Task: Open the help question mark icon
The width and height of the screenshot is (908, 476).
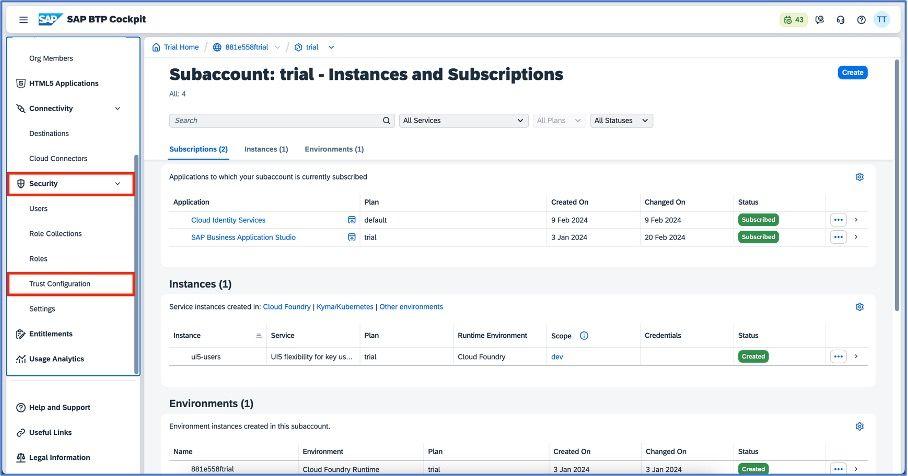Action: (861, 20)
